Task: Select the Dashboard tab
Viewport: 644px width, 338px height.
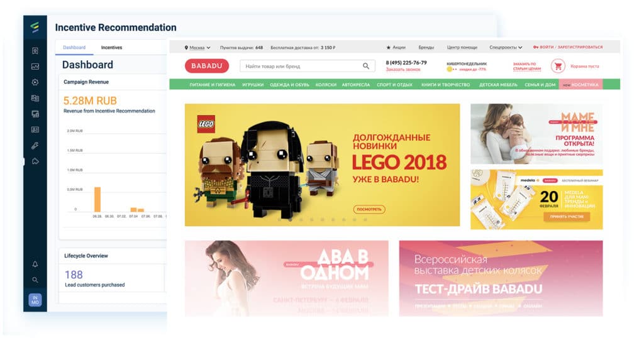Action: click(74, 48)
